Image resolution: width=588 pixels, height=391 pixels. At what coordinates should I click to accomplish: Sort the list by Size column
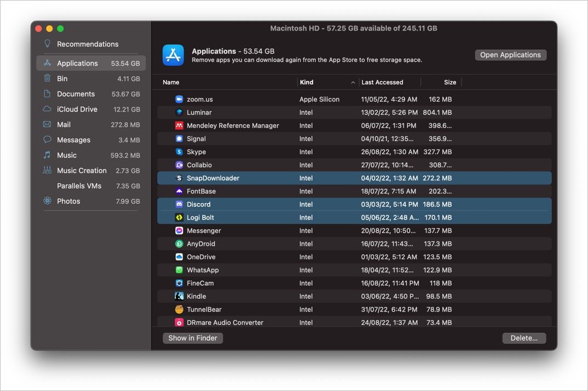[x=450, y=82]
